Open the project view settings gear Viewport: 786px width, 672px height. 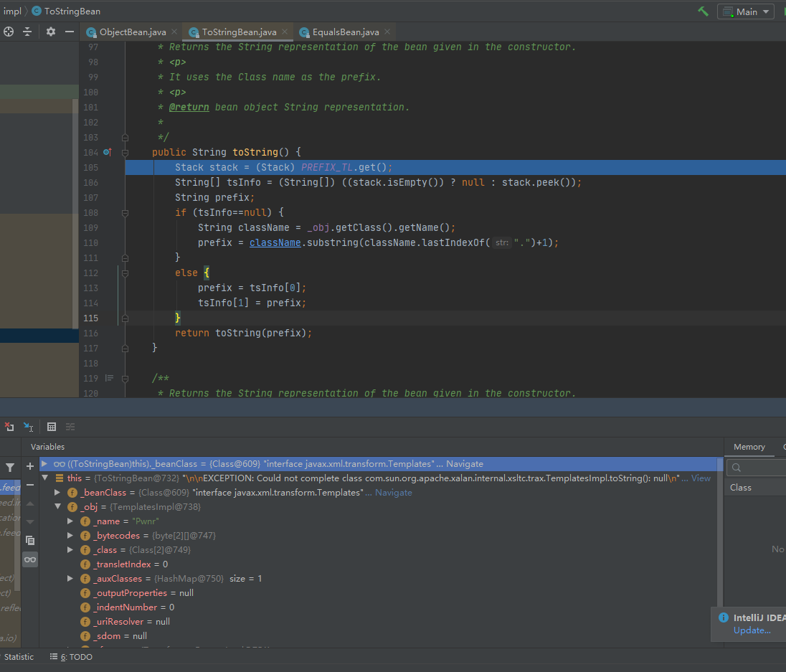(51, 32)
